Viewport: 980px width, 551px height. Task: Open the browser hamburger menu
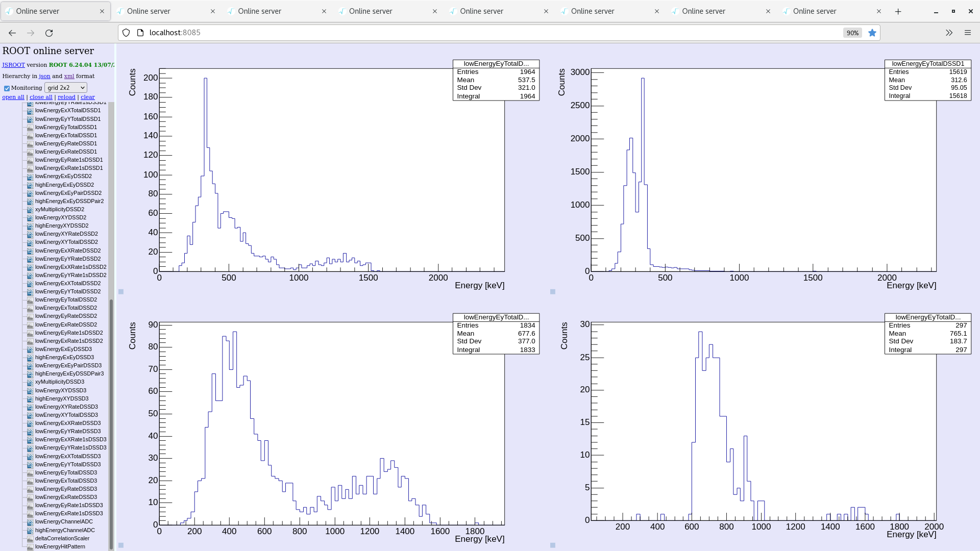point(968,33)
